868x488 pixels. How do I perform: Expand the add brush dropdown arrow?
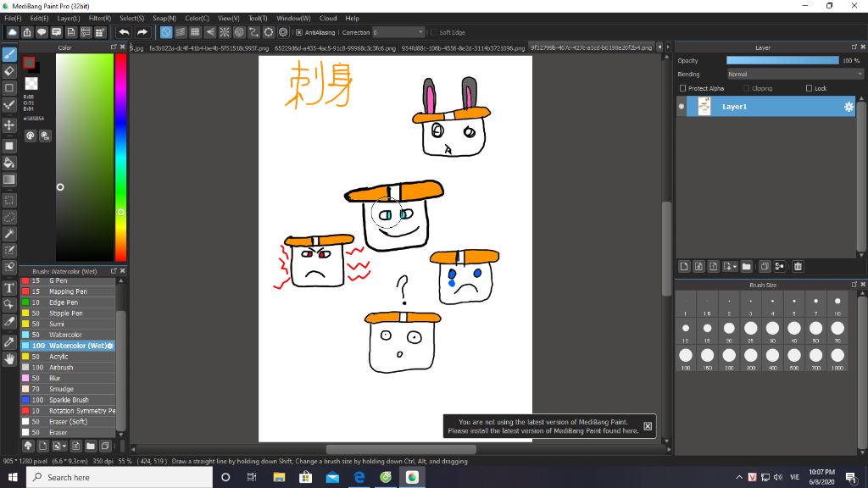(64, 446)
